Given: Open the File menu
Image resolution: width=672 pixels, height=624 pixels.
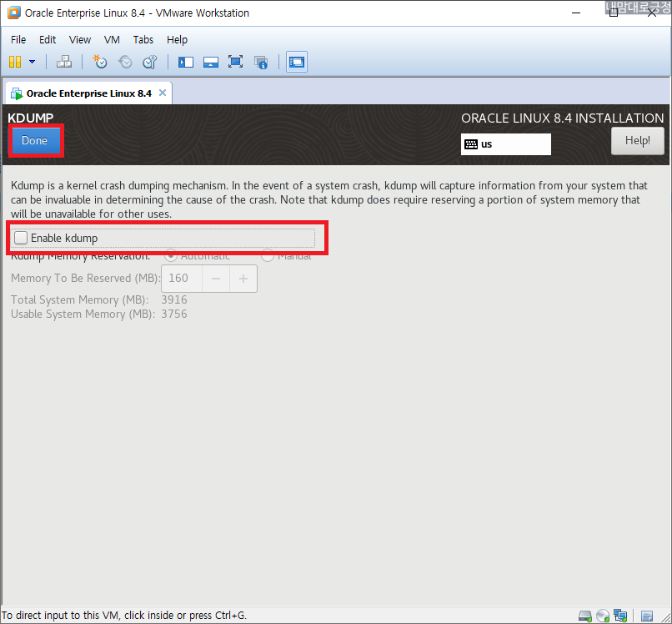Looking at the screenshot, I should tap(18, 40).
